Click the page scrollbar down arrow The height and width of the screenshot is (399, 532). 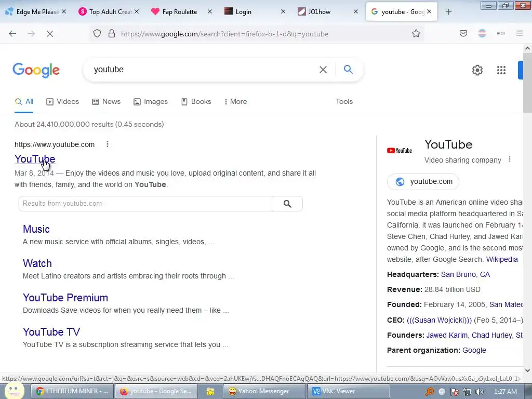527,370
